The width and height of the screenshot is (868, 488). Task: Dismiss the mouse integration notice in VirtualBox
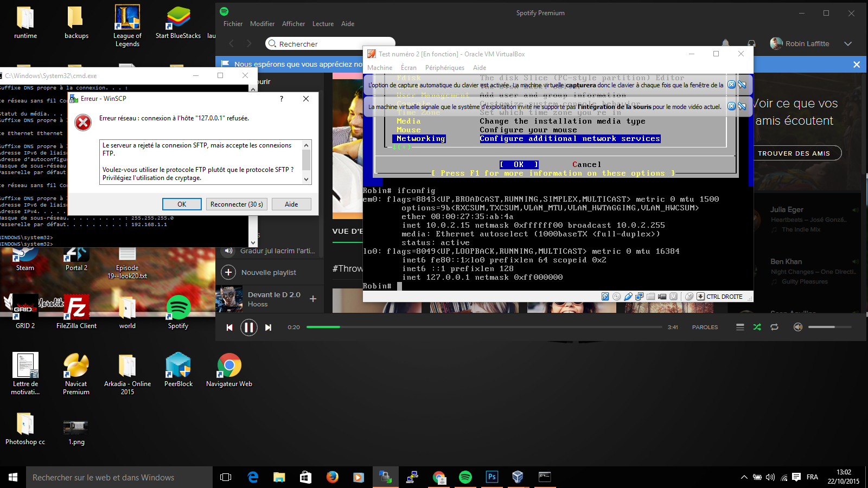731,106
